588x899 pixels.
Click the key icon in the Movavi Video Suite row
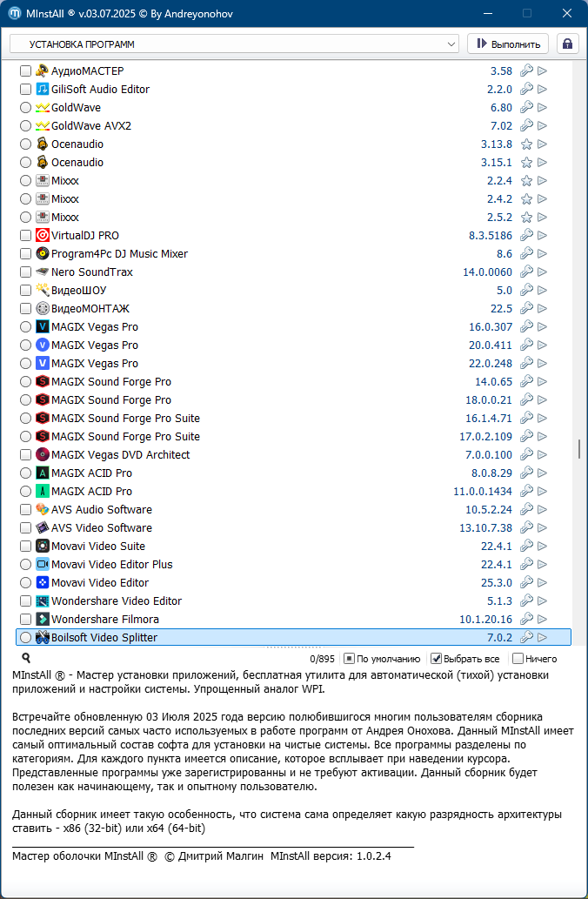point(526,547)
